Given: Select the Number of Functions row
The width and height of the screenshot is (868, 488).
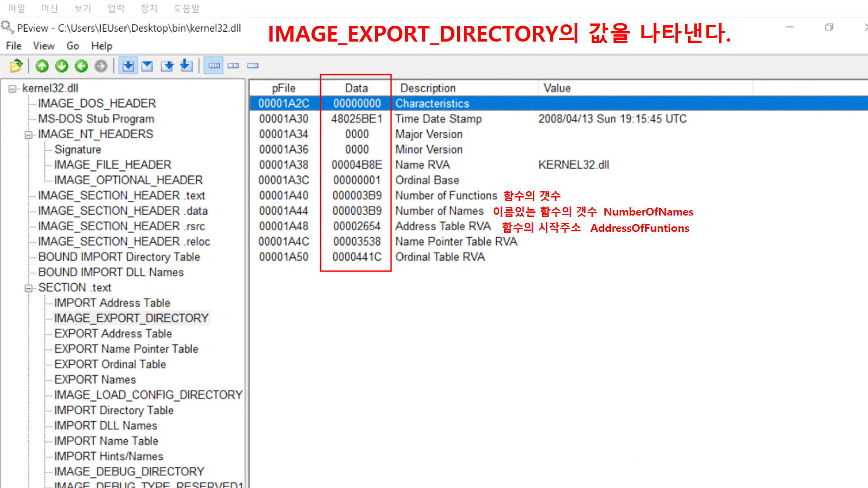Looking at the screenshot, I should pos(559,196).
